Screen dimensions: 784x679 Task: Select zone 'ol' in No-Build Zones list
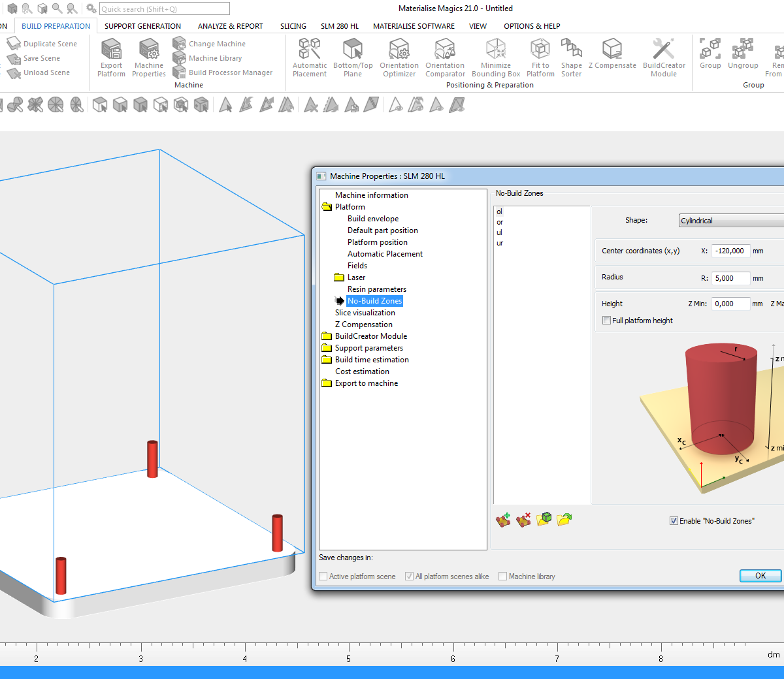coord(500,212)
